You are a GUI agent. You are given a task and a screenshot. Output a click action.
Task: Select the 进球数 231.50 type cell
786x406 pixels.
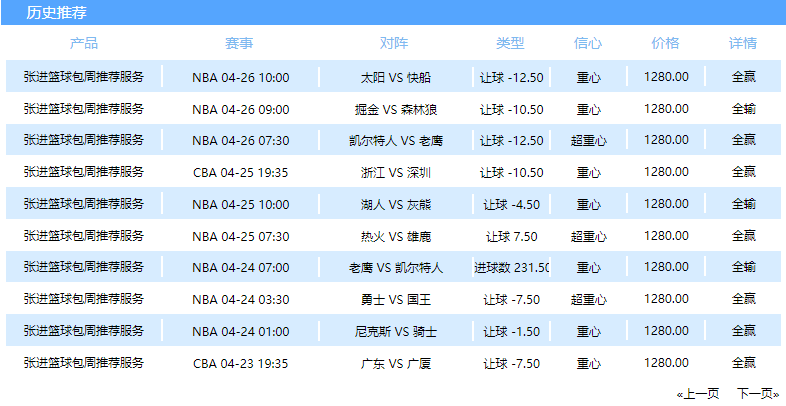(x=511, y=268)
